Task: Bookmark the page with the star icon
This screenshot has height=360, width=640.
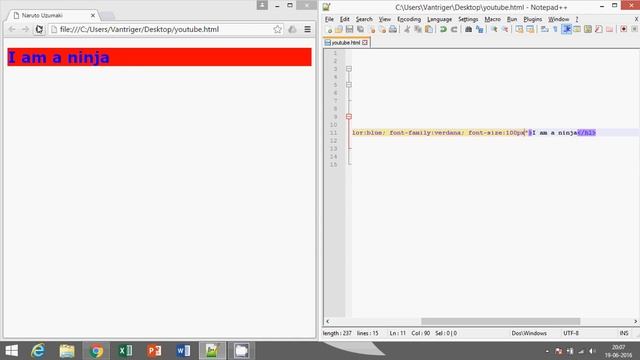Action: pyautogui.click(x=278, y=29)
